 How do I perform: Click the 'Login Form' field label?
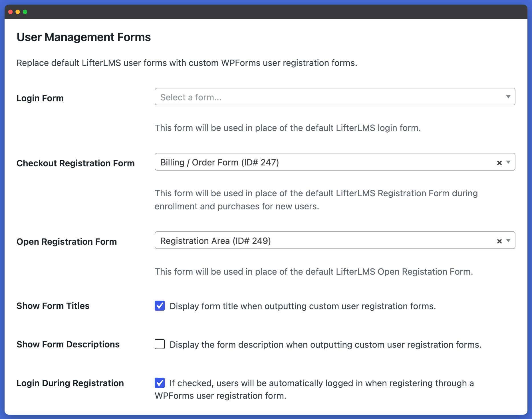pos(40,98)
